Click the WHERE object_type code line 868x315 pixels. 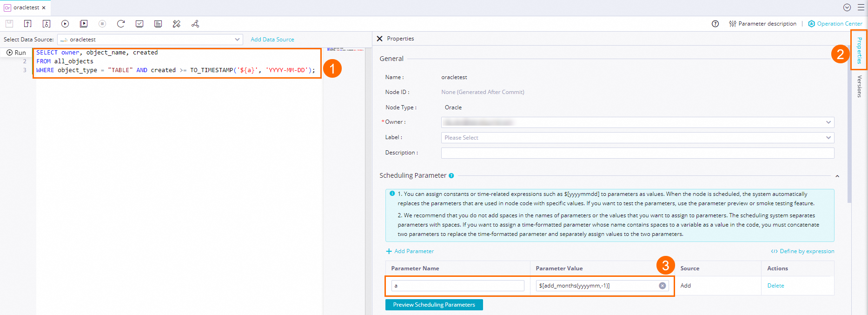pyautogui.click(x=176, y=70)
